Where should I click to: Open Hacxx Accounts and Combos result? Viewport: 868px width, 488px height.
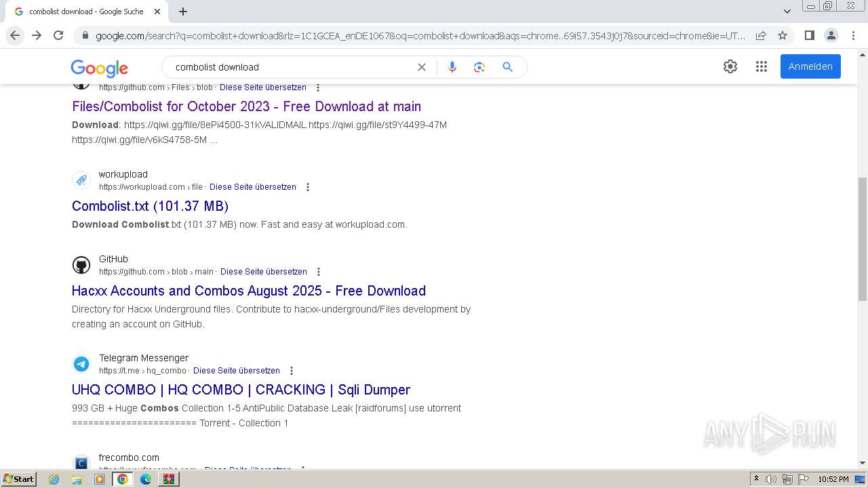pos(249,291)
